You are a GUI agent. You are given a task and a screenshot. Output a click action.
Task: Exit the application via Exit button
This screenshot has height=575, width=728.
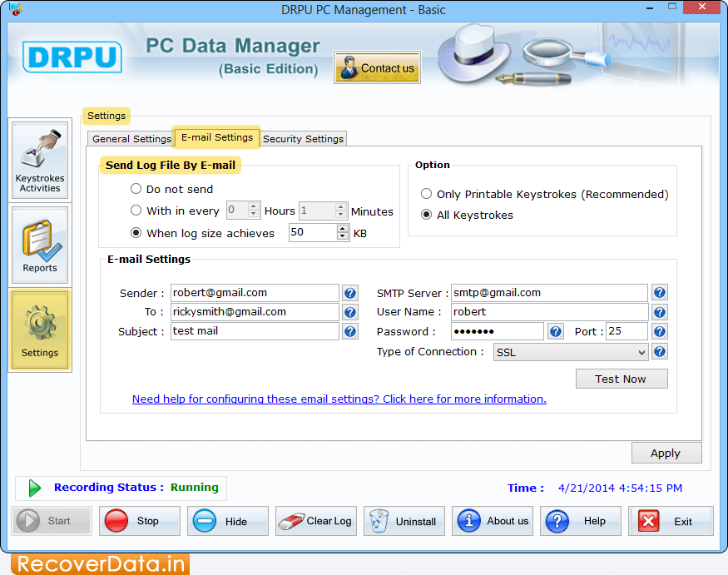tap(671, 521)
